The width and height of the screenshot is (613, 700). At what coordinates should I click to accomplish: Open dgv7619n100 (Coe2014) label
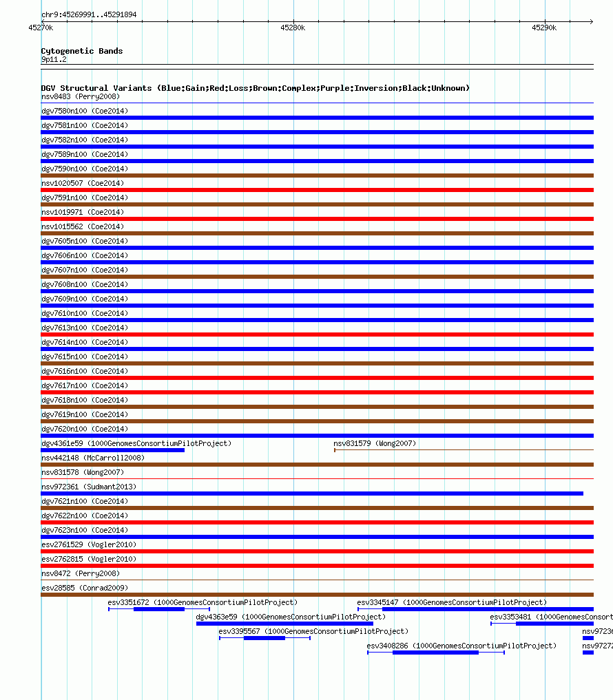(x=85, y=415)
